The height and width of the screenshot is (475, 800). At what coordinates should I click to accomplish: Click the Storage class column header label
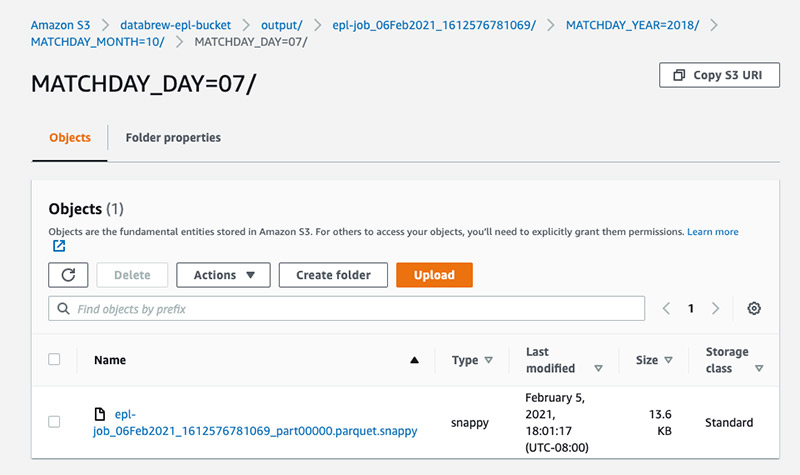click(x=727, y=360)
